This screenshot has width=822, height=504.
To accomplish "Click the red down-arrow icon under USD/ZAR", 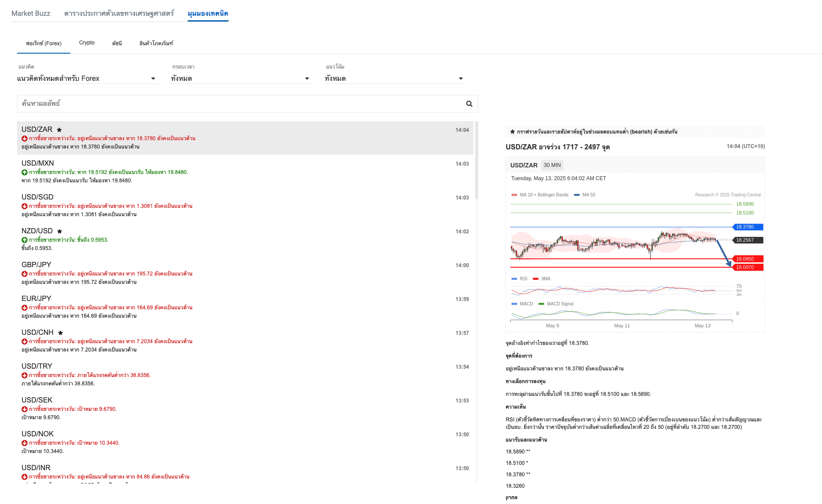I will tap(25, 138).
